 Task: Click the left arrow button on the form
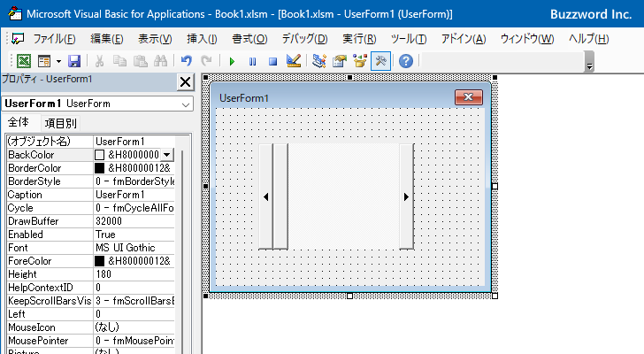click(266, 196)
